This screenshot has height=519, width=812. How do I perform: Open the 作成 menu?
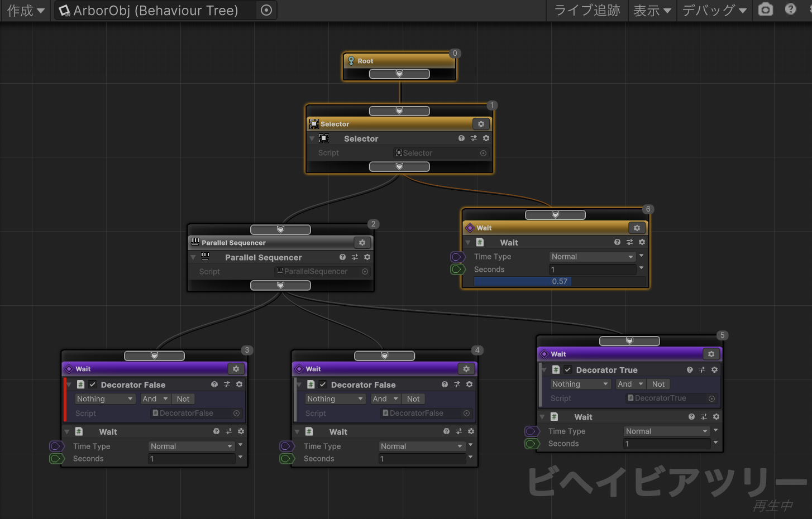[25, 10]
